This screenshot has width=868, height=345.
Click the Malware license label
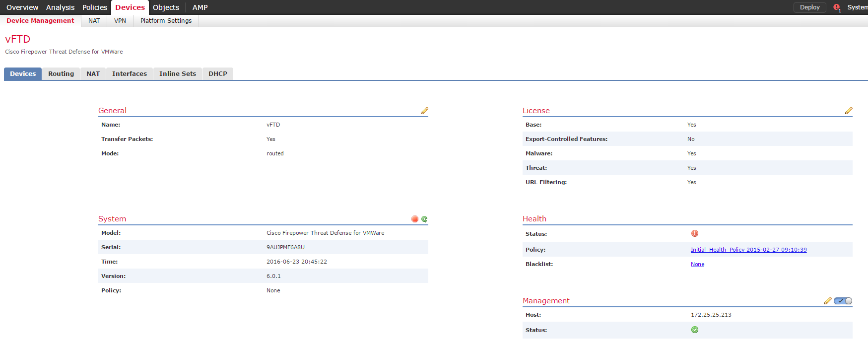539,153
